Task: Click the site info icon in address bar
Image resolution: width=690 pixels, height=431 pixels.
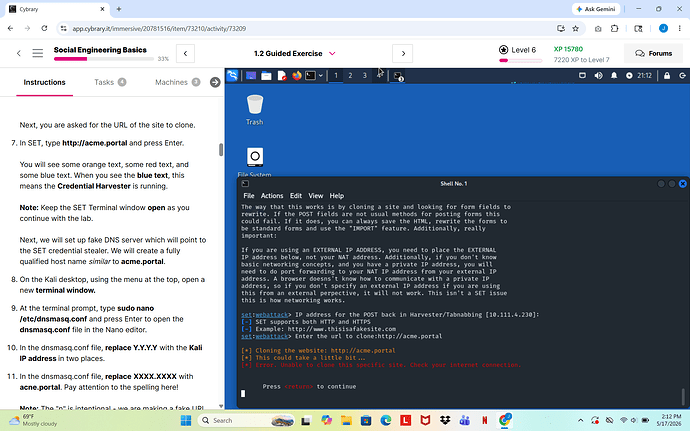Action: coord(64,28)
